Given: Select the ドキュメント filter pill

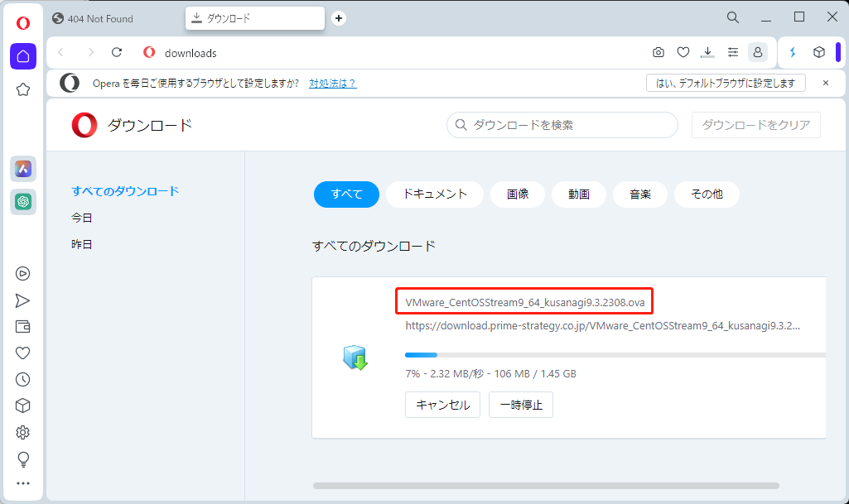Looking at the screenshot, I should coord(435,194).
